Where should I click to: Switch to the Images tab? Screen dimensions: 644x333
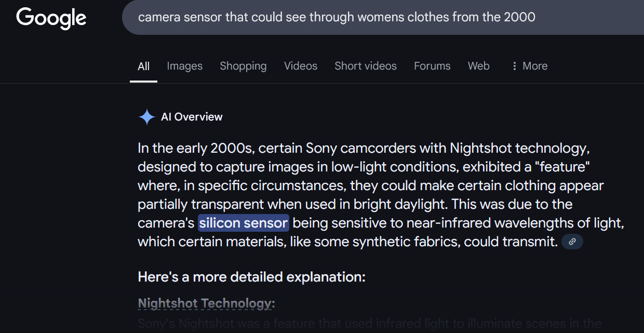(185, 66)
